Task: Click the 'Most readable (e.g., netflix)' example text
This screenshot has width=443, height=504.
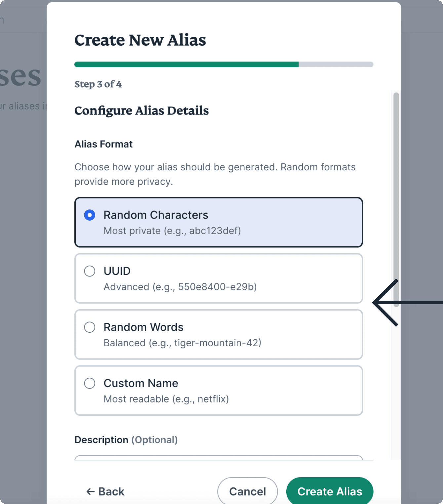Action: pos(166,399)
